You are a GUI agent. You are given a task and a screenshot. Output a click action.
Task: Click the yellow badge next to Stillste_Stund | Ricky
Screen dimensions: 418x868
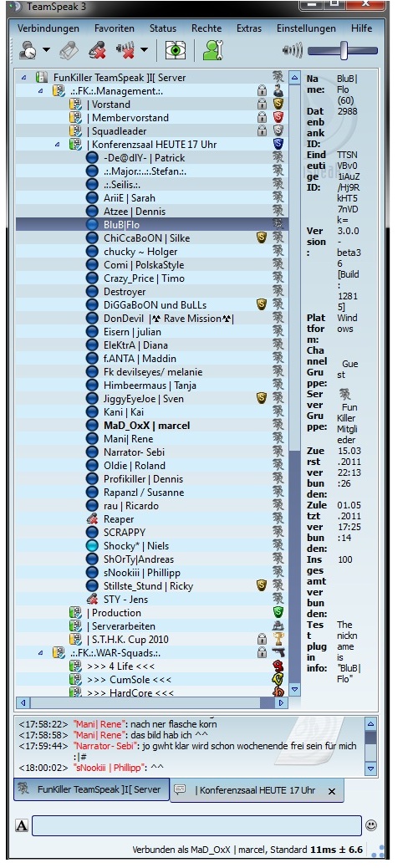click(x=262, y=585)
